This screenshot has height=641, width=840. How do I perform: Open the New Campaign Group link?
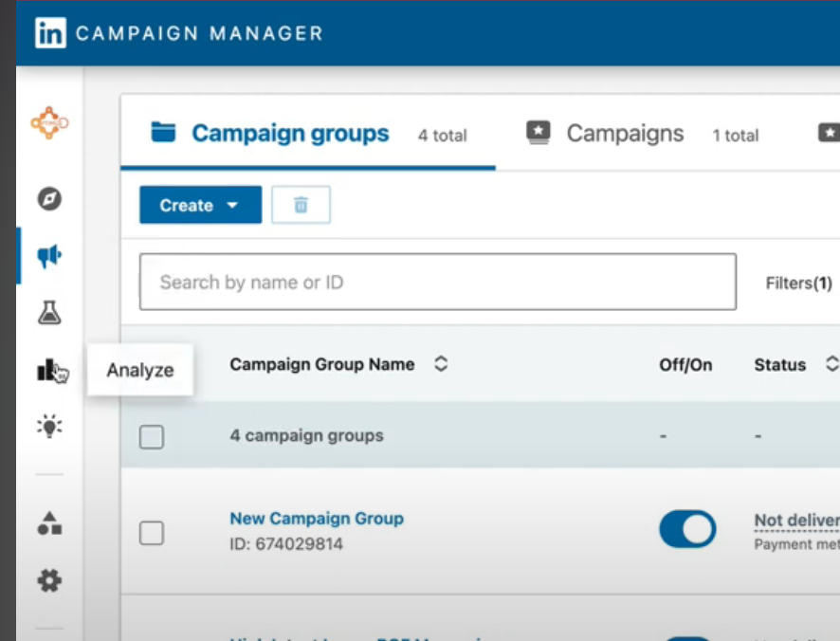317,519
